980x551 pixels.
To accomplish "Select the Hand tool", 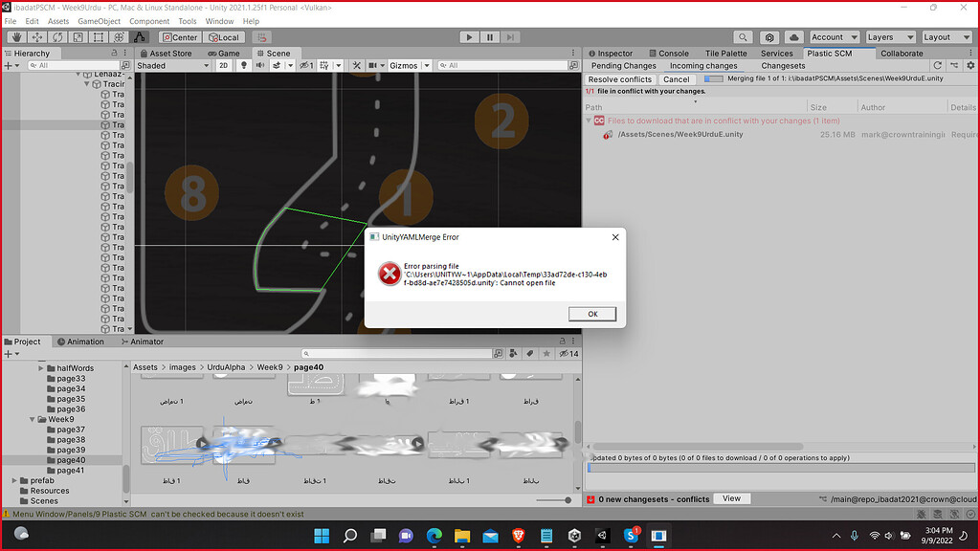I will [16, 36].
